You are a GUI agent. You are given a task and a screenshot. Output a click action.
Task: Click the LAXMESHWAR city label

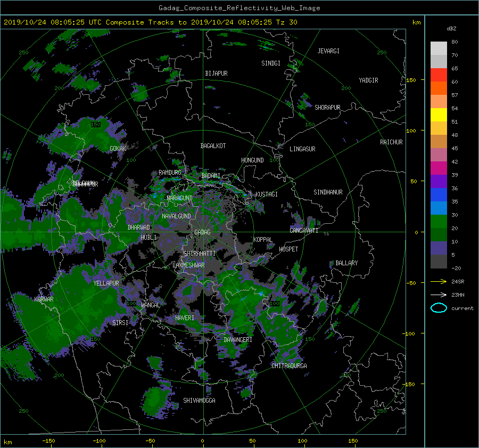[x=188, y=265]
